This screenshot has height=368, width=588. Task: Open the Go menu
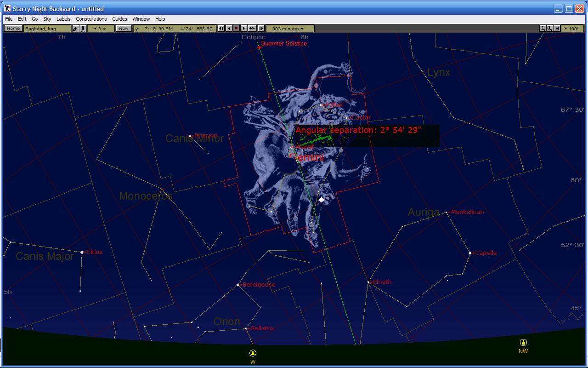[35, 19]
